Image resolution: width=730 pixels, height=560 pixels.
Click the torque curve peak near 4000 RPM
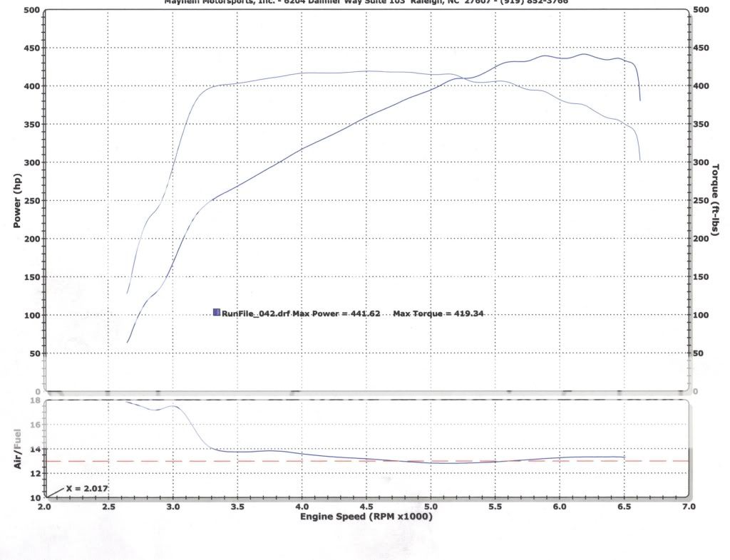328,71
